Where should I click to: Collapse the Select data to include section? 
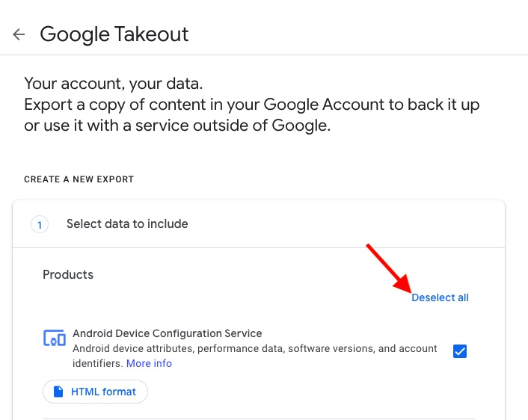click(127, 223)
